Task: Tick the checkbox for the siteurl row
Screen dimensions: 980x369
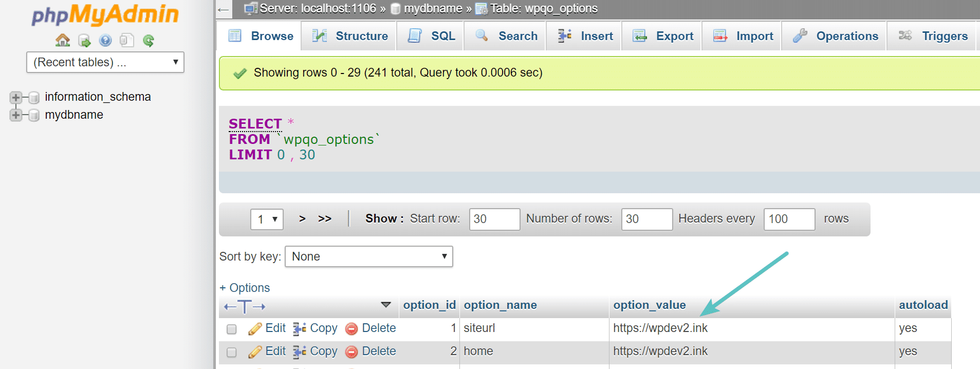Action: (x=232, y=329)
